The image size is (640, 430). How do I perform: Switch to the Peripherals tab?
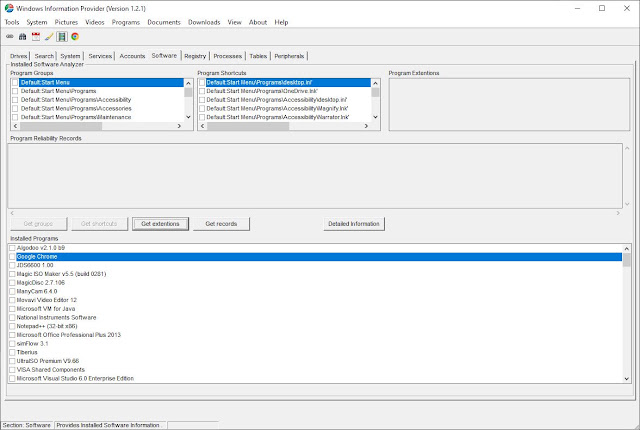click(289, 56)
